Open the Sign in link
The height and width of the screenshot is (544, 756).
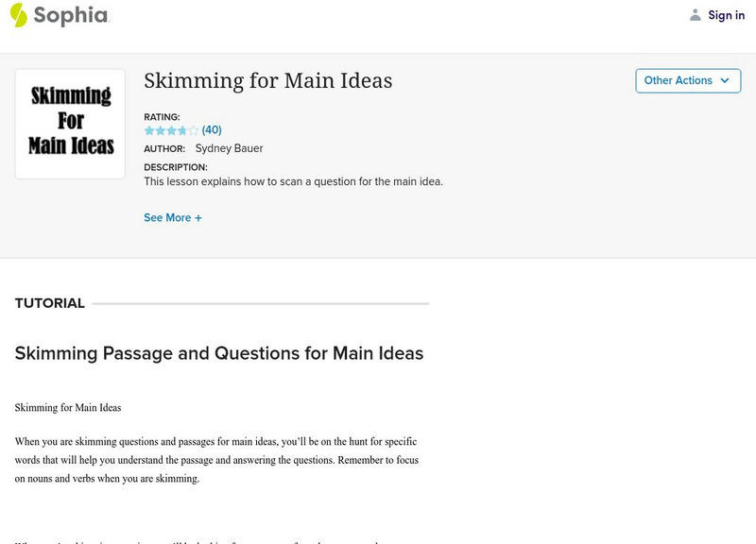coord(726,15)
